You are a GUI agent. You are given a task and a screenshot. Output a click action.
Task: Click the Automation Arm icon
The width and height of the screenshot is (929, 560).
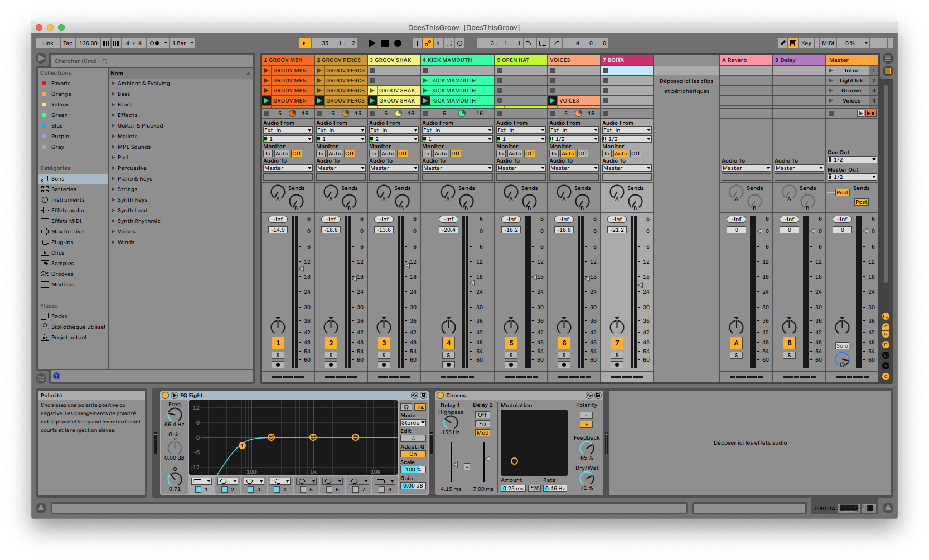(x=428, y=43)
